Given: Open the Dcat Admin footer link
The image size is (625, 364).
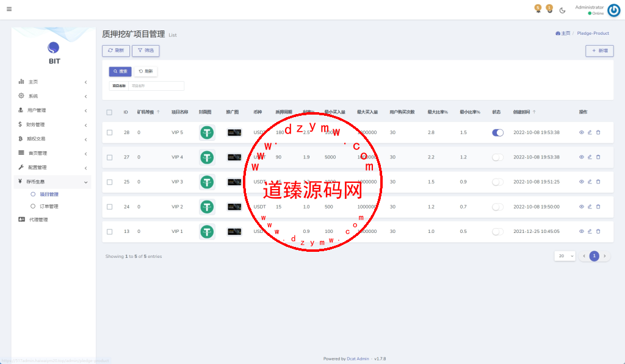Looking at the screenshot, I should coord(358,359).
